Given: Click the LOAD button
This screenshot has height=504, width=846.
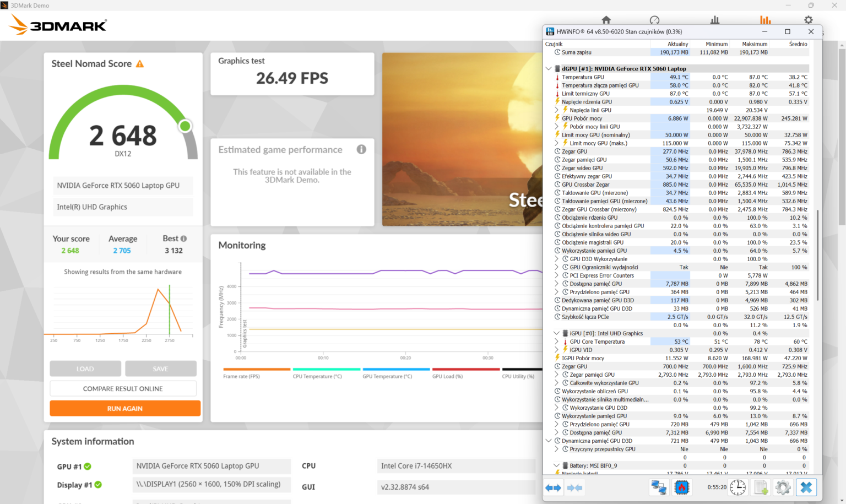Looking at the screenshot, I should click(x=85, y=368).
